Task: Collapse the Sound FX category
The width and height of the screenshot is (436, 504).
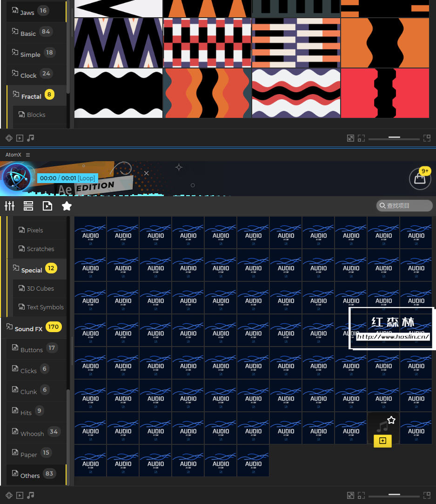Action: click(x=34, y=328)
